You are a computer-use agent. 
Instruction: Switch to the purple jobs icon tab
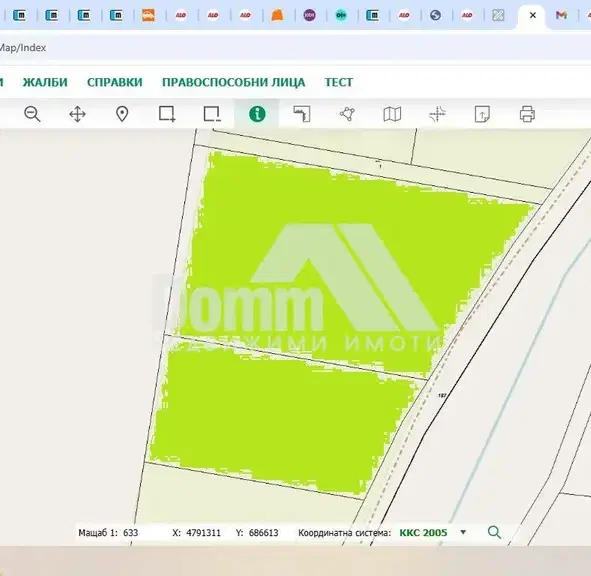(309, 15)
